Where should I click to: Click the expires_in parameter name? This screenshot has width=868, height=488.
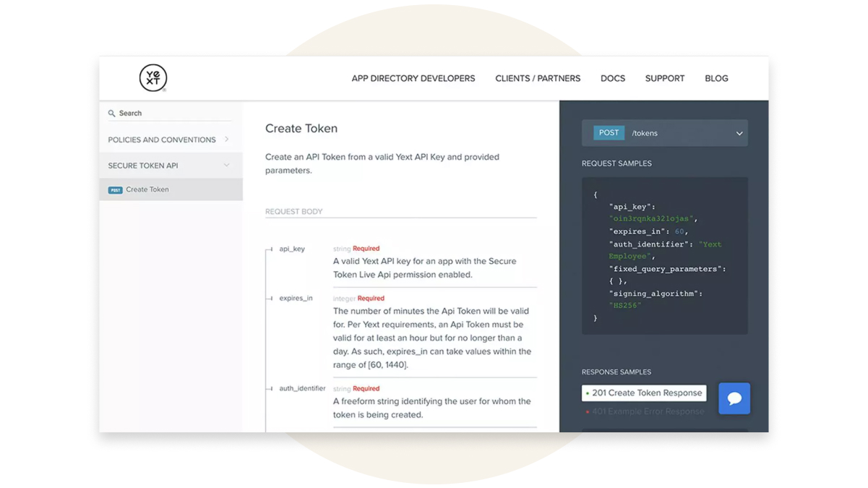tap(296, 298)
